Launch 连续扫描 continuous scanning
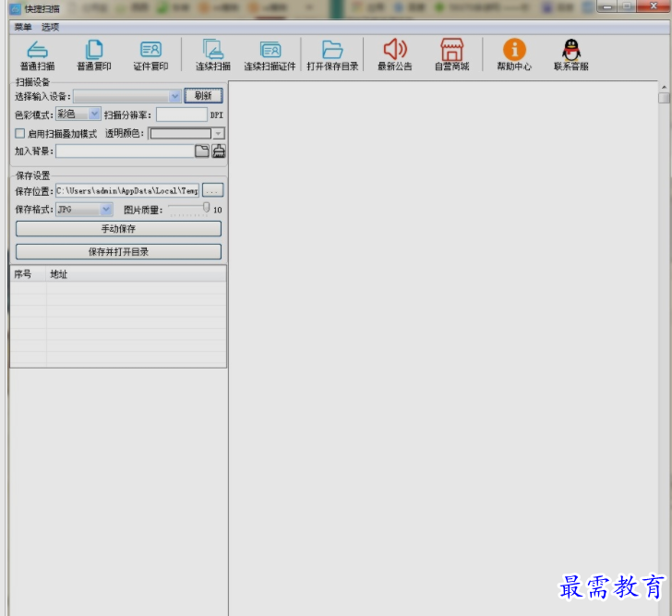672x616 pixels. pyautogui.click(x=213, y=54)
